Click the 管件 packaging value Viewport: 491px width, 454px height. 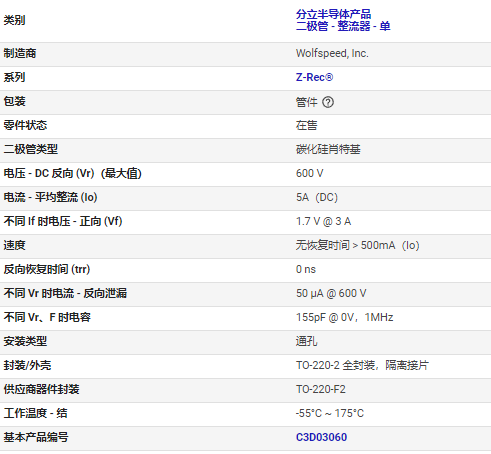pyautogui.click(x=307, y=102)
